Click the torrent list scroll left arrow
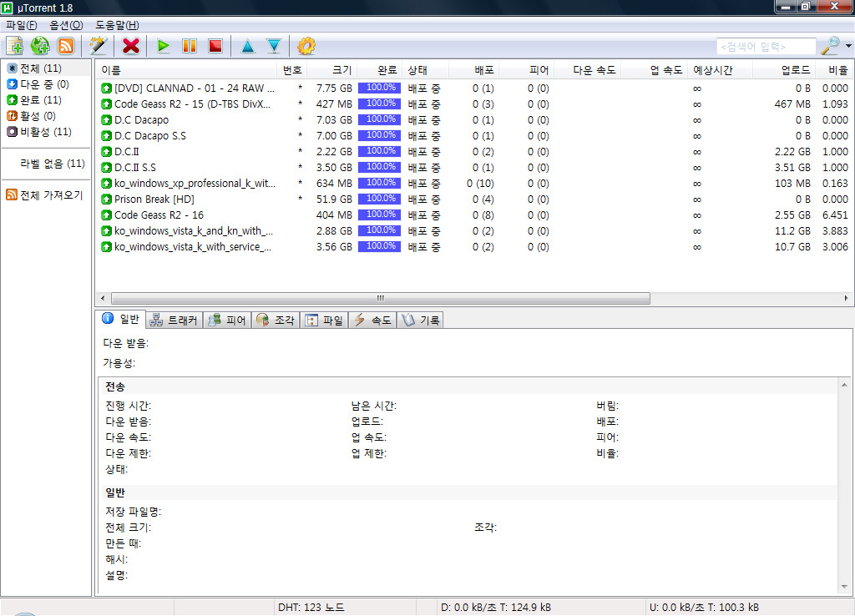Screen dimensions: 855x616 103,298
